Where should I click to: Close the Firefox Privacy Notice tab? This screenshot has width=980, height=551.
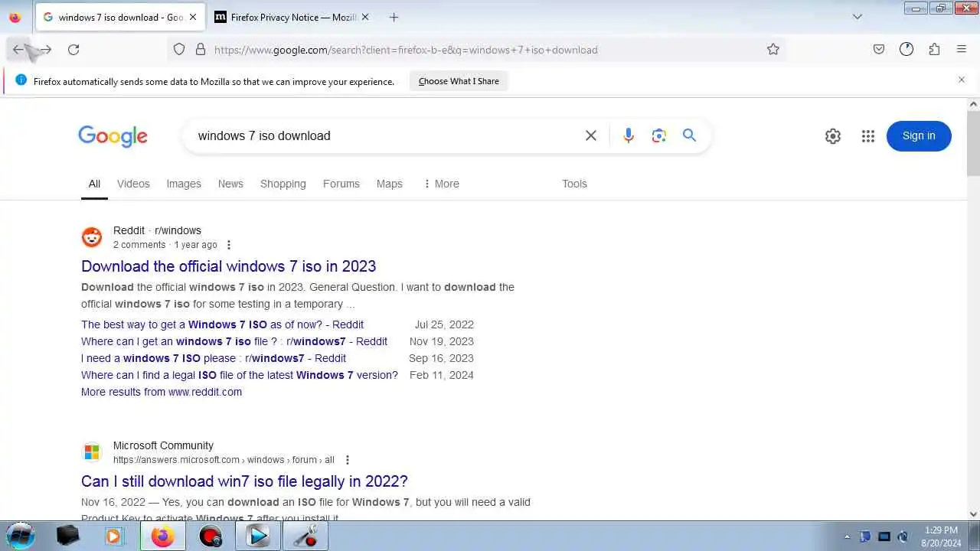365,17
